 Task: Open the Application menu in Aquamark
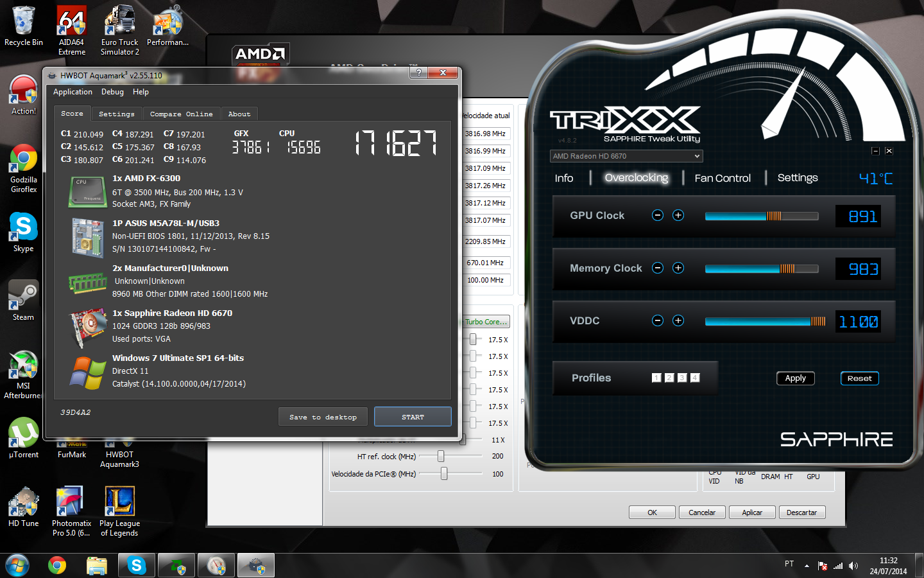[73, 92]
